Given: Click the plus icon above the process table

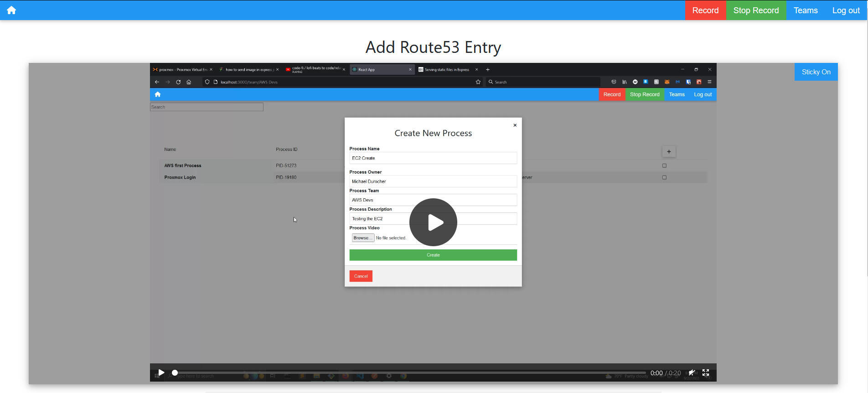Looking at the screenshot, I should point(668,152).
